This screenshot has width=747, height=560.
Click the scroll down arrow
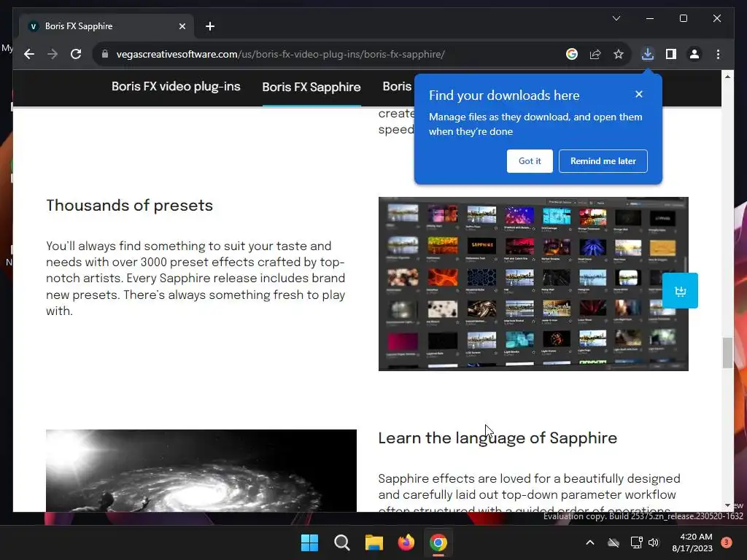[727, 505]
